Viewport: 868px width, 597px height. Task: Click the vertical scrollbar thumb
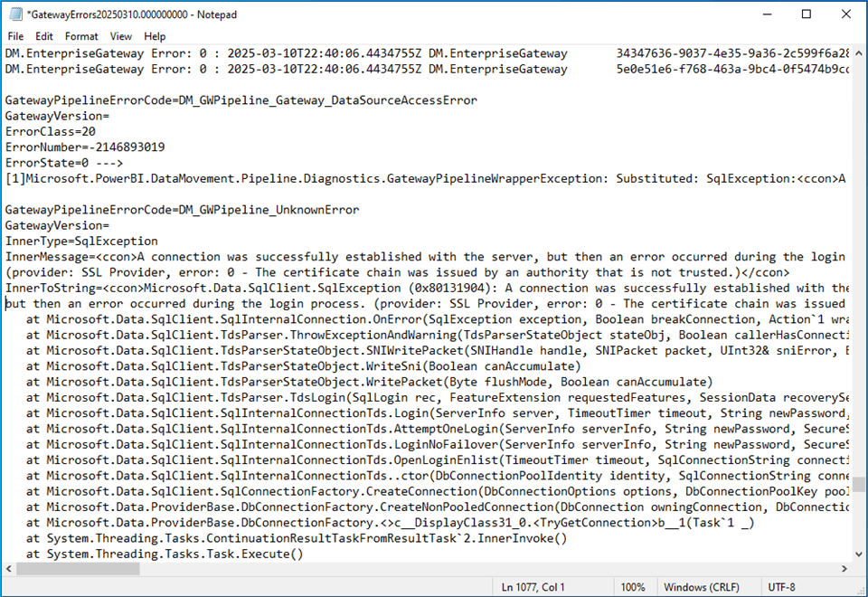(x=859, y=484)
